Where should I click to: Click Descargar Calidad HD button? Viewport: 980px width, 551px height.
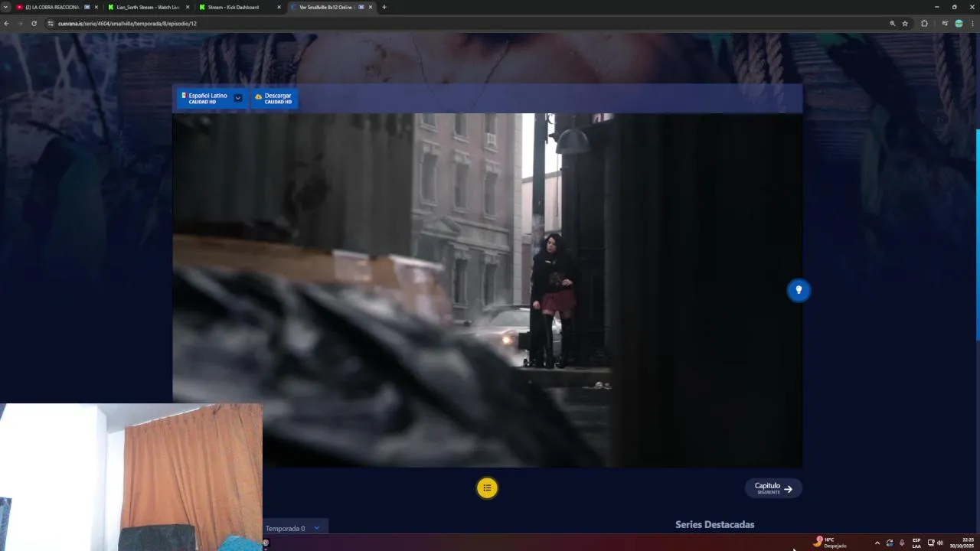pos(274,98)
